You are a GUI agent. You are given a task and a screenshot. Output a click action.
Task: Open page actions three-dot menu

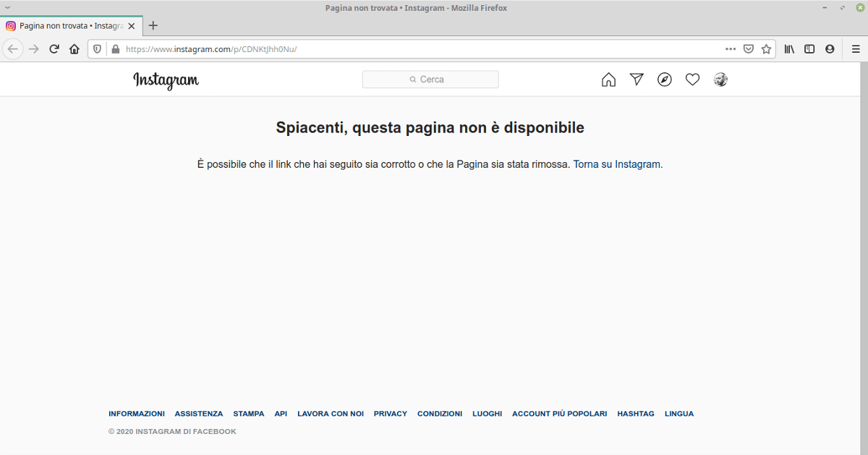coord(731,49)
